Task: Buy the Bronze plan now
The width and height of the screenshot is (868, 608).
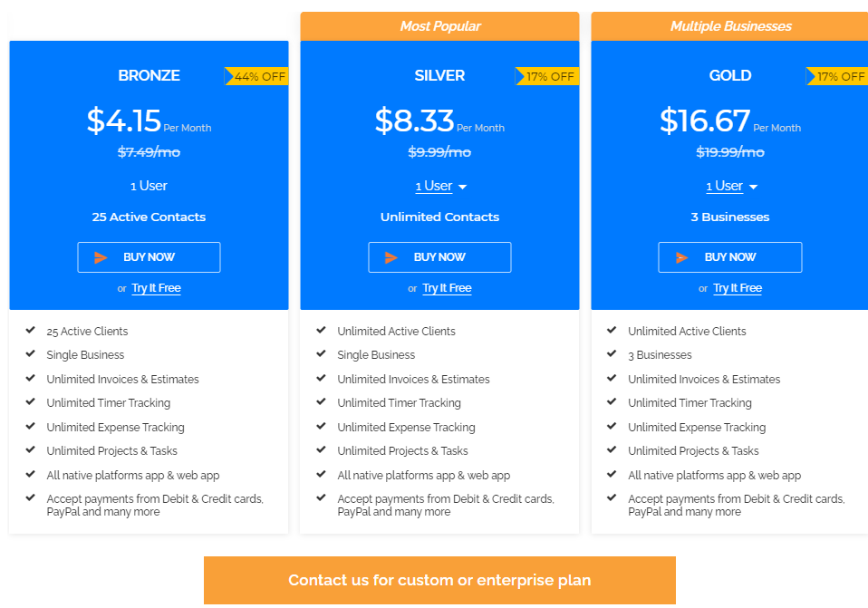Action: (x=149, y=257)
